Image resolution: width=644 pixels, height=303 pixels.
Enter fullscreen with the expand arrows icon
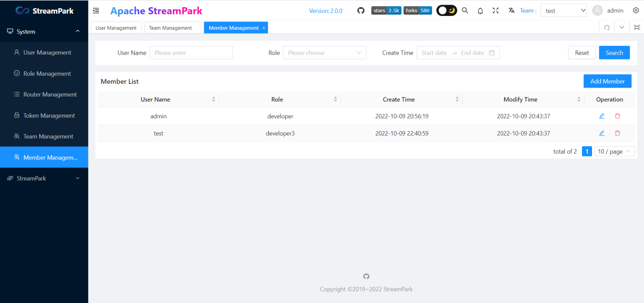click(496, 10)
